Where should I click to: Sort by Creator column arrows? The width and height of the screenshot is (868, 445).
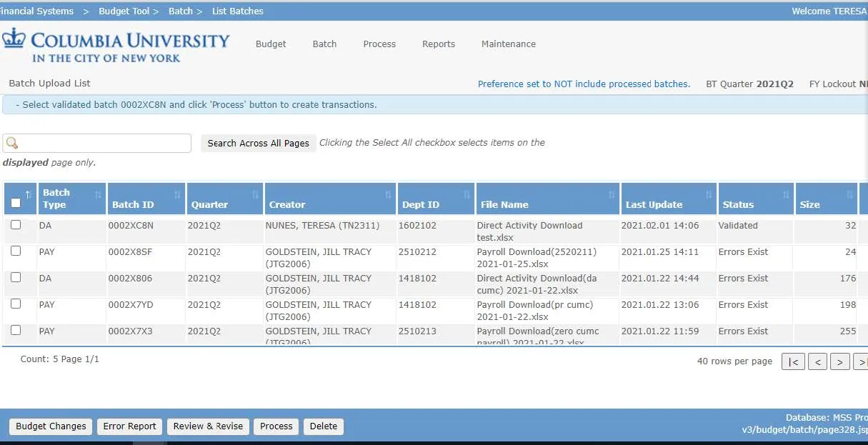click(389, 194)
